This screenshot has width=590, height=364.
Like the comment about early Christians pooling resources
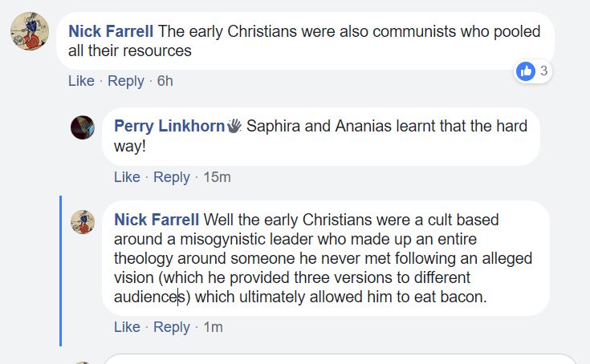click(x=81, y=81)
